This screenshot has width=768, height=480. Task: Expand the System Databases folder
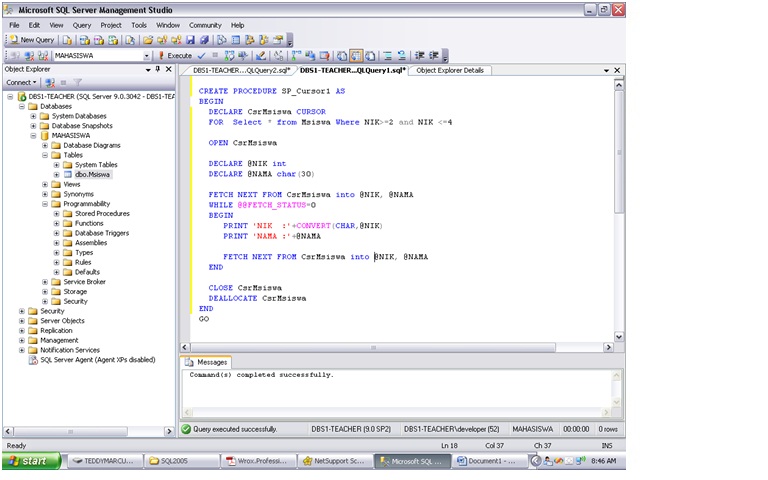click(x=33, y=116)
